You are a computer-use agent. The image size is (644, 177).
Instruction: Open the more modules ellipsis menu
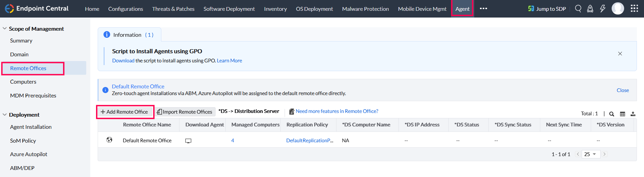[x=483, y=9]
